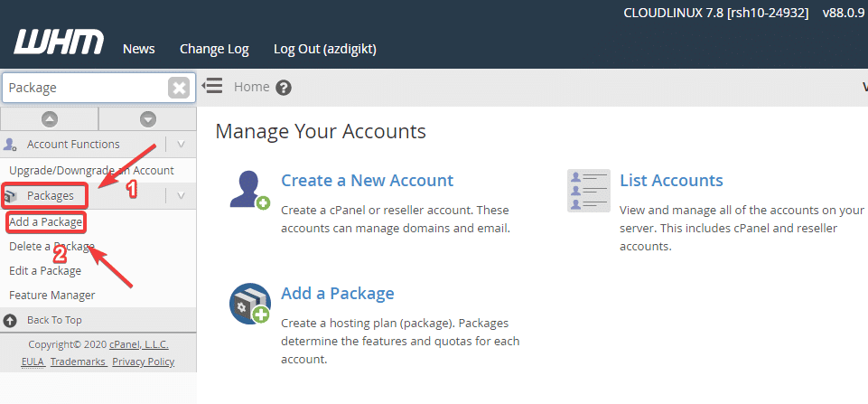Open the Home help question icon
868x404 pixels.
[x=284, y=88]
